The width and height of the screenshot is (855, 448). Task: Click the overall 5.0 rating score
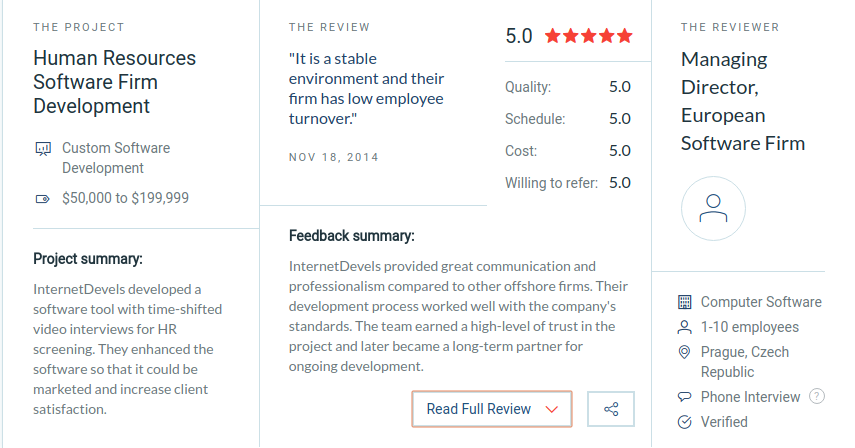519,36
